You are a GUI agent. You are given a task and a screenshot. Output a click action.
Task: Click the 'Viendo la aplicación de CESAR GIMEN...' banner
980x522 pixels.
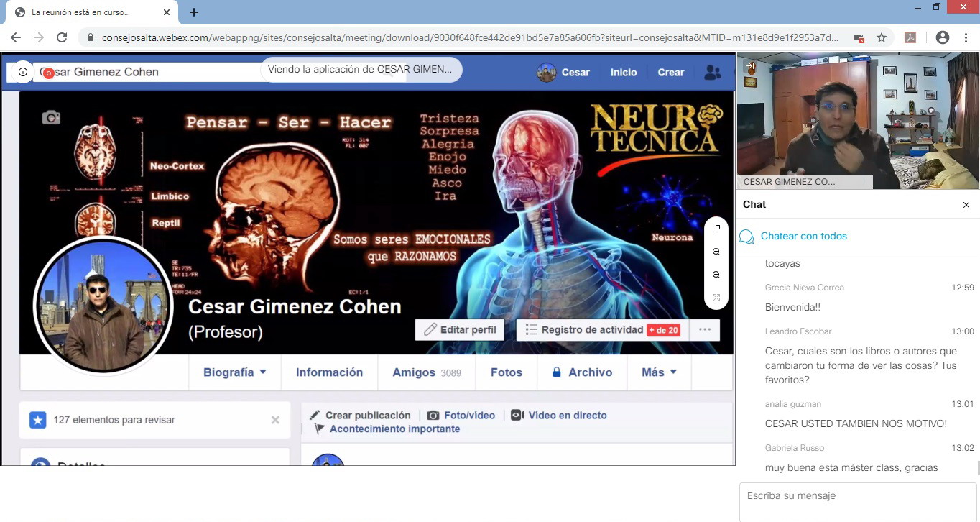[361, 70]
